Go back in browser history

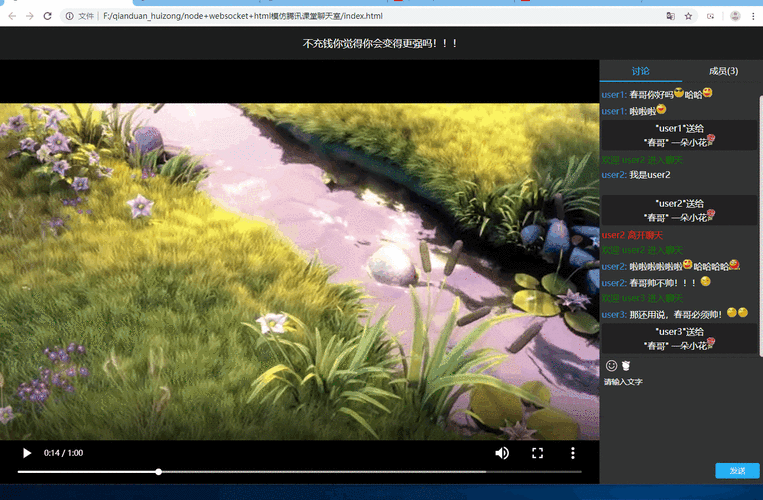(12, 16)
